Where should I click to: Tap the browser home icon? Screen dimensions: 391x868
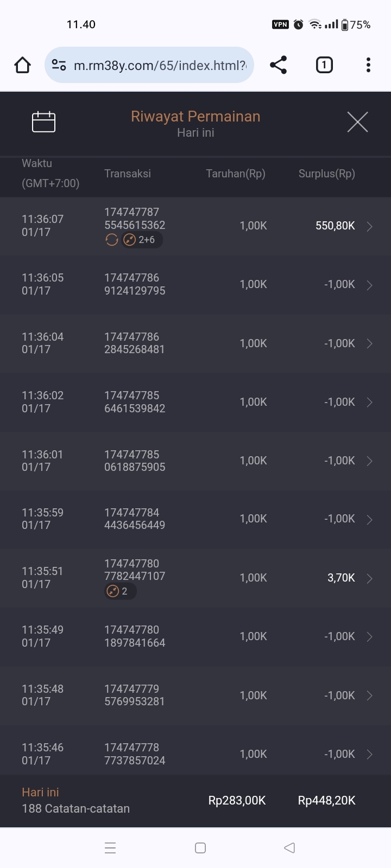(x=22, y=65)
